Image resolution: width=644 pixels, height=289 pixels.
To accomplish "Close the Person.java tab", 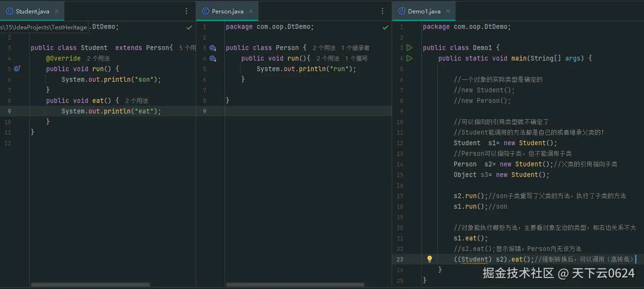I will (x=251, y=11).
